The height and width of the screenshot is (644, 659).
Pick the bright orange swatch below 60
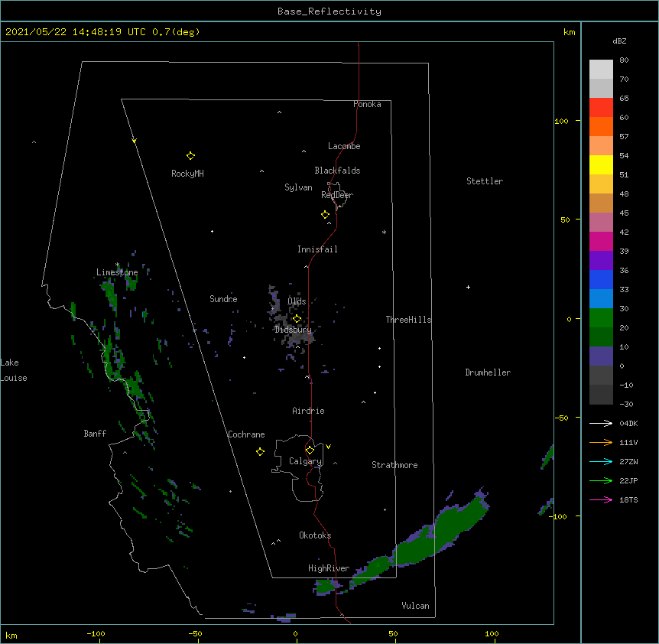(x=601, y=126)
